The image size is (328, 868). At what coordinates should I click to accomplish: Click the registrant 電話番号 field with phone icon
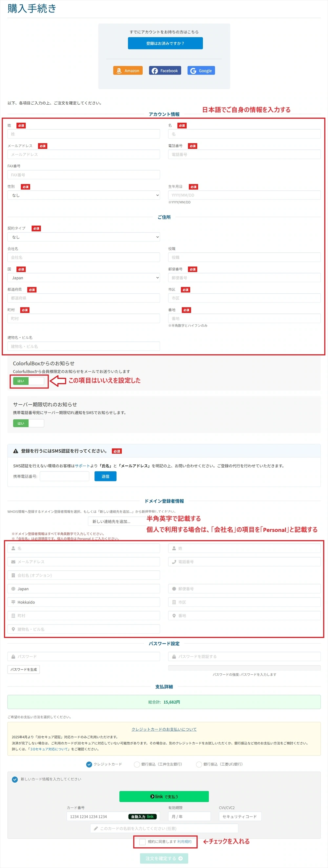click(244, 562)
